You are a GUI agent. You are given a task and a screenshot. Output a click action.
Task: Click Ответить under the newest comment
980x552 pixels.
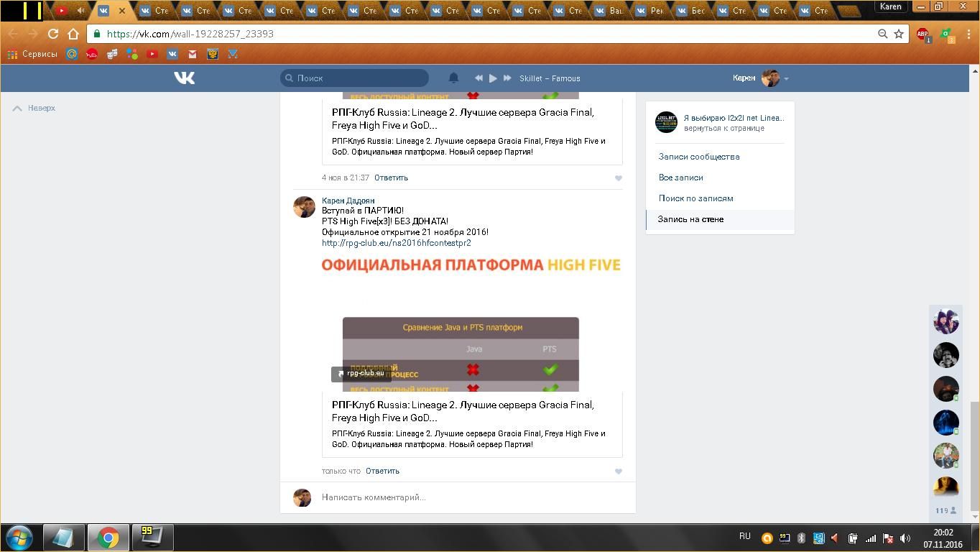point(382,471)
